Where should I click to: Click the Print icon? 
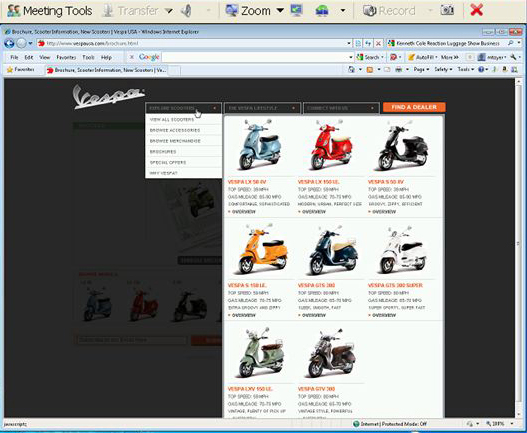tap(399, 70)
